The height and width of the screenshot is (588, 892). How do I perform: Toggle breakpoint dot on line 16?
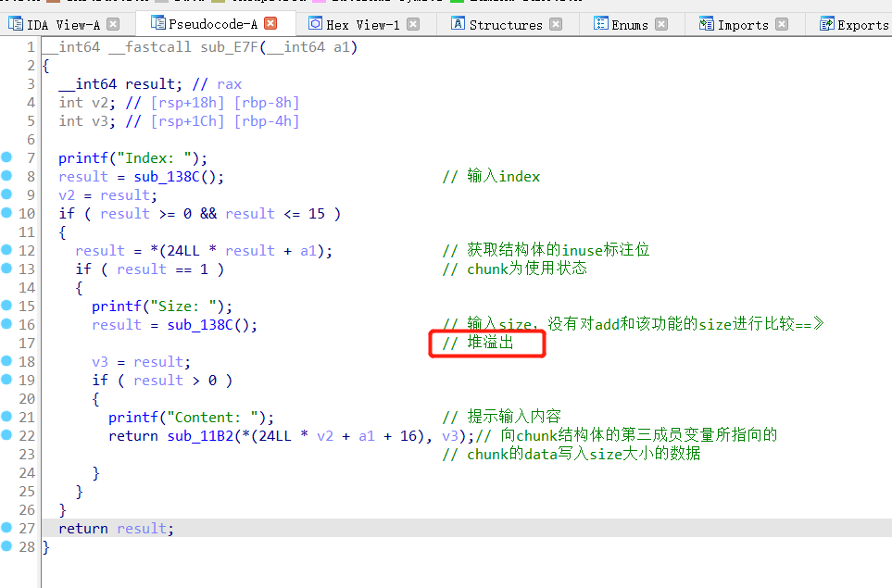point(6,323)
